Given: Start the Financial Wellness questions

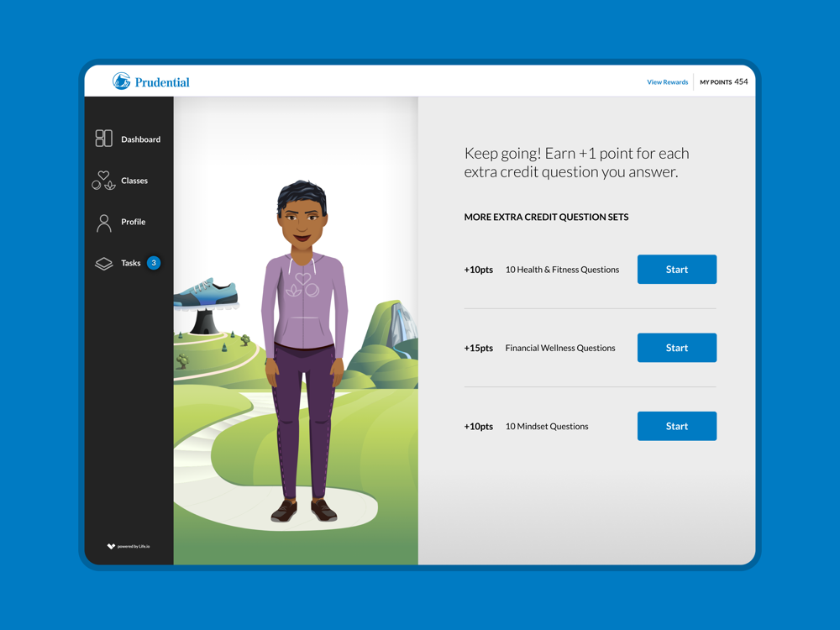Looking at the screenshot, I should (676, 348).
